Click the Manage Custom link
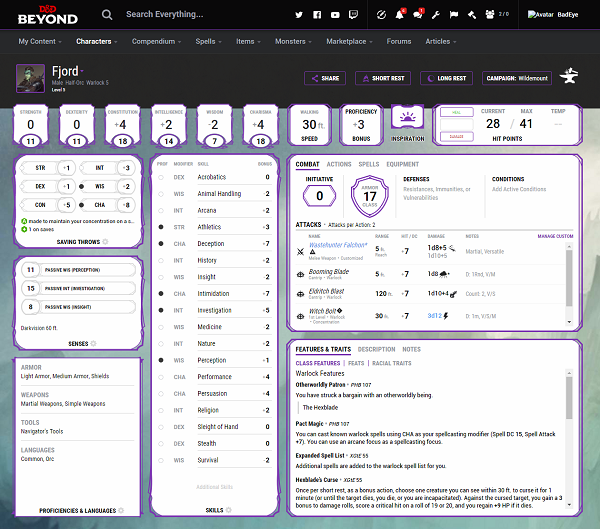600x529 pixels. click(555, 236)
